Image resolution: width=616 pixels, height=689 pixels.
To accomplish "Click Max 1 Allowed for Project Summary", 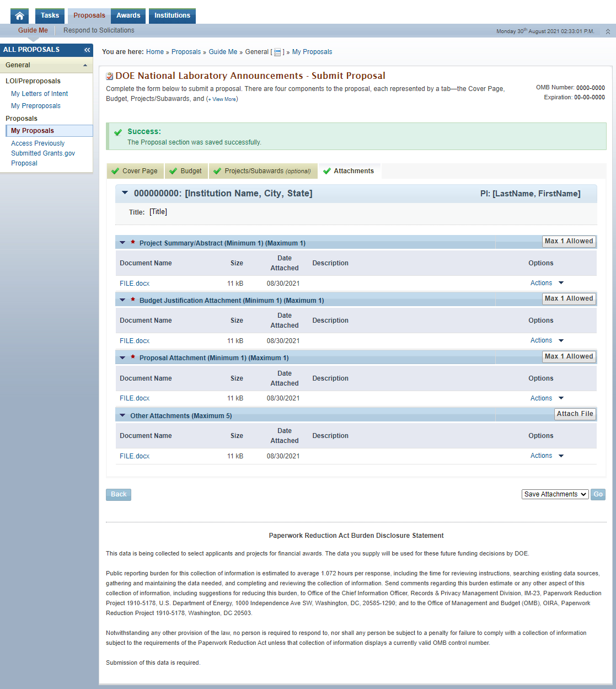I will [x=569, y=241].
